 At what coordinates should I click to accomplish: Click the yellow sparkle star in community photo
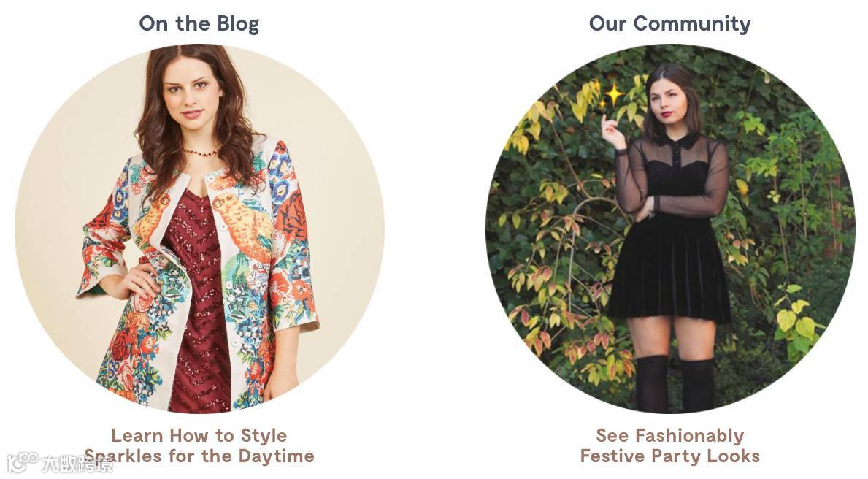[614, 95]
